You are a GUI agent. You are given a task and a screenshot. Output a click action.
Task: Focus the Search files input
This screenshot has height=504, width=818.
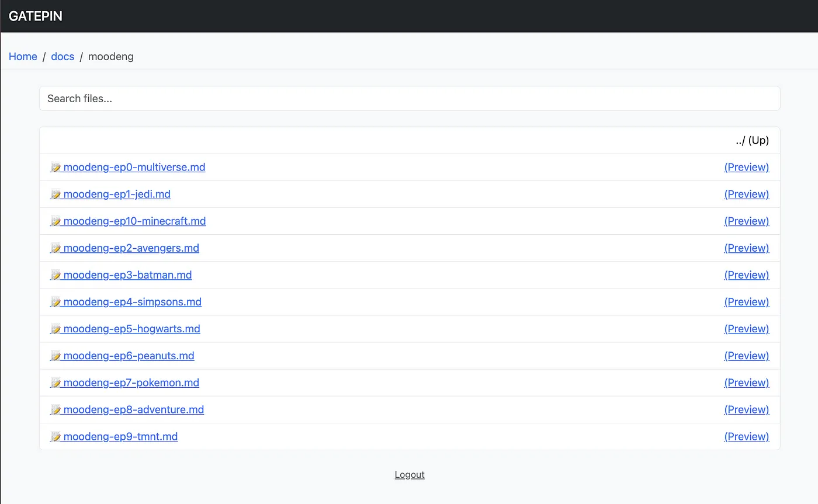point(410,98)
